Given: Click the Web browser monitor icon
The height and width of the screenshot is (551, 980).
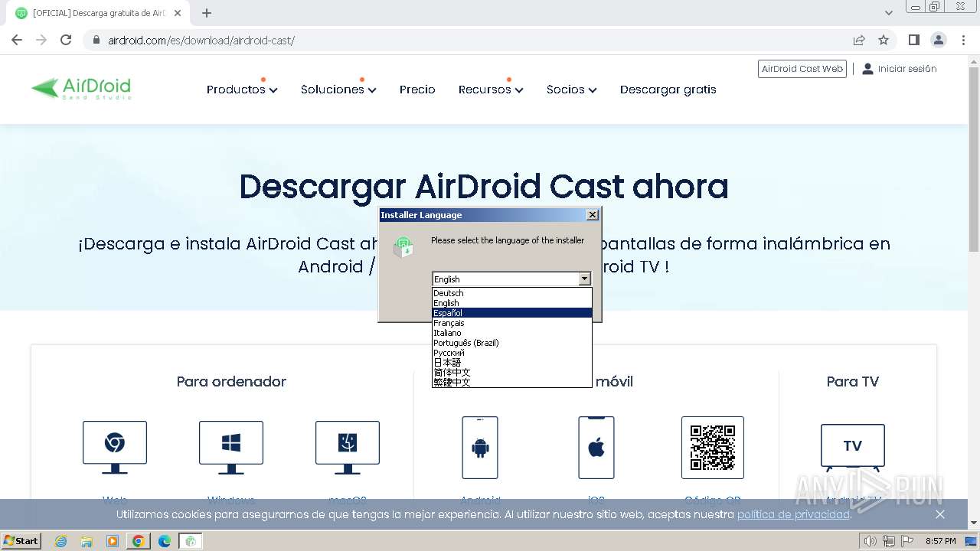Looking at the screenshot, I should click(x=115, y=447).
